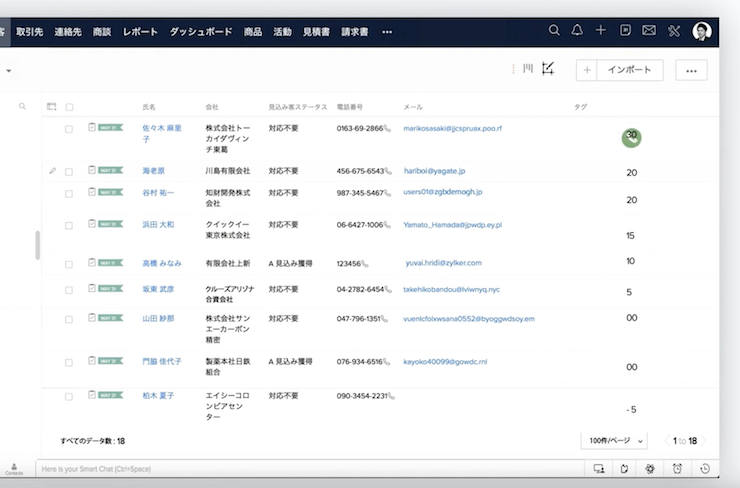Open the canvas view edit icon
Screen dimensions: 740x488
[548, 69]
